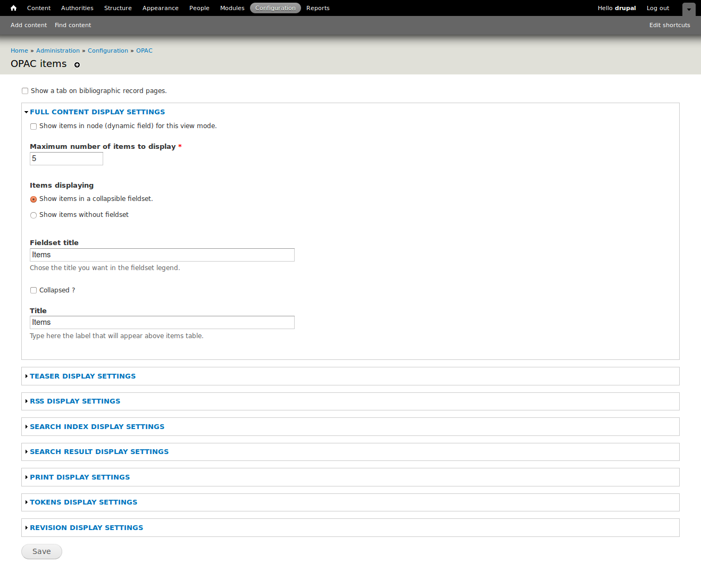Open the Modules menu item

coord(232,8)
